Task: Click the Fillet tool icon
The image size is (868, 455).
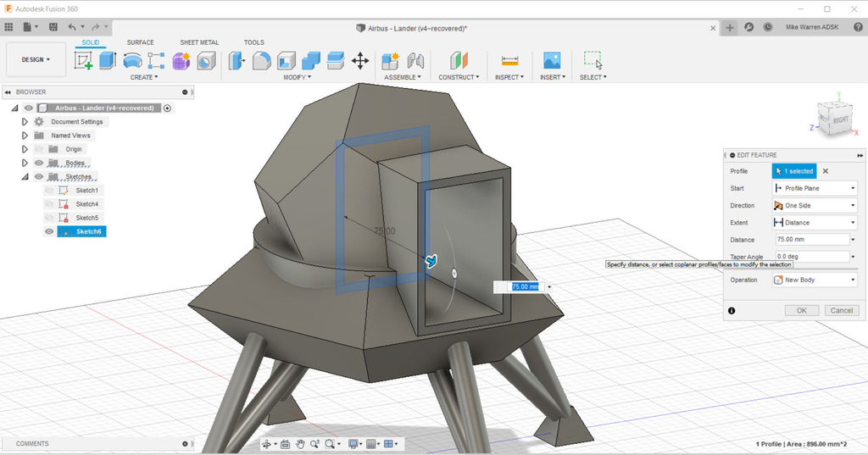Action: pos(262,61)
